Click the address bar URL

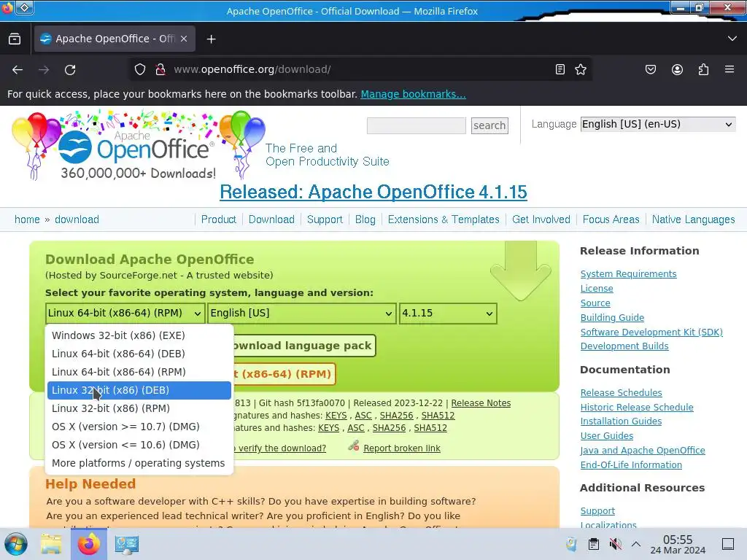[x=252, y=69]
